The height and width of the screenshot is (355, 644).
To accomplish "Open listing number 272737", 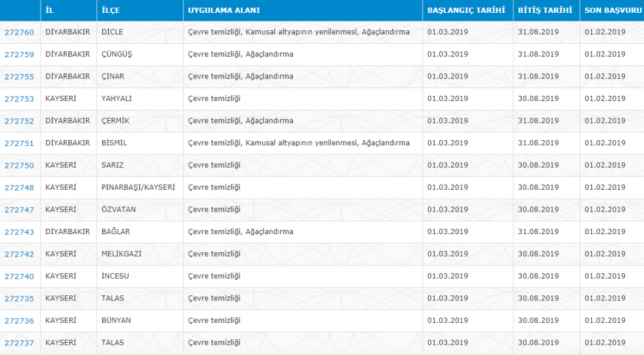I will pyautogui.click(x=19, y=343).
